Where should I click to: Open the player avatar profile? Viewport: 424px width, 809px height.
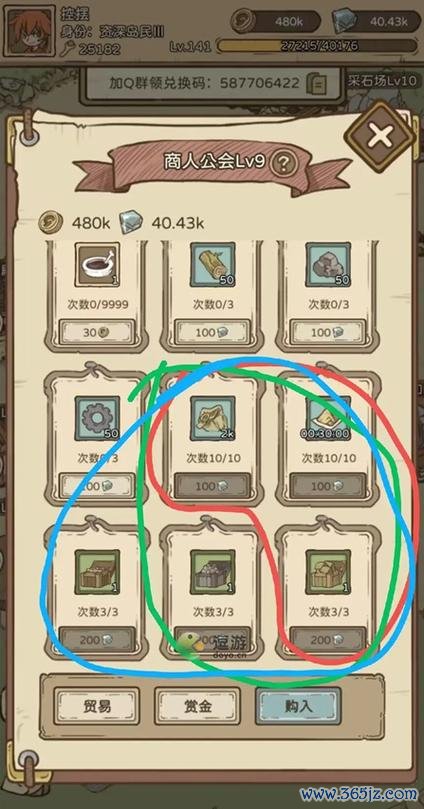tap(29, 30)
